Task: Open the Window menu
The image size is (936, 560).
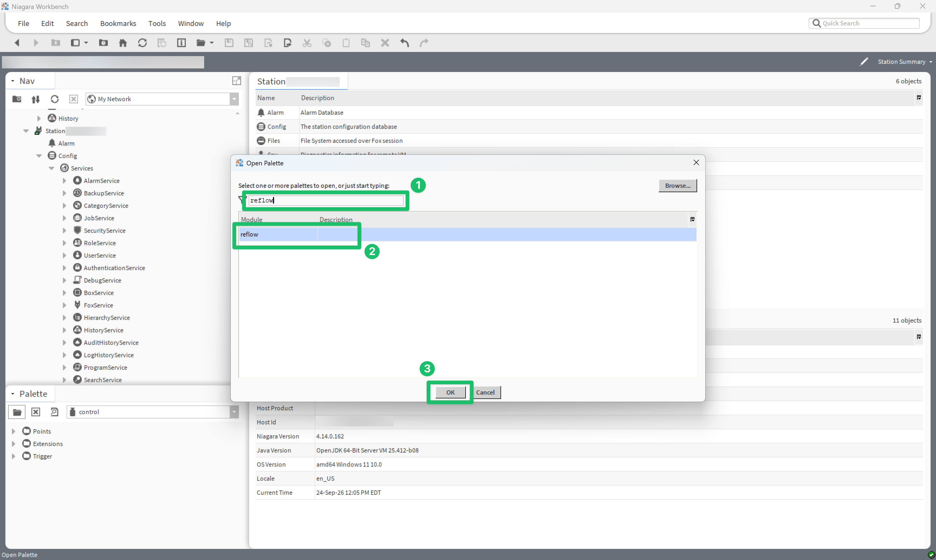Action: point(191,23)
